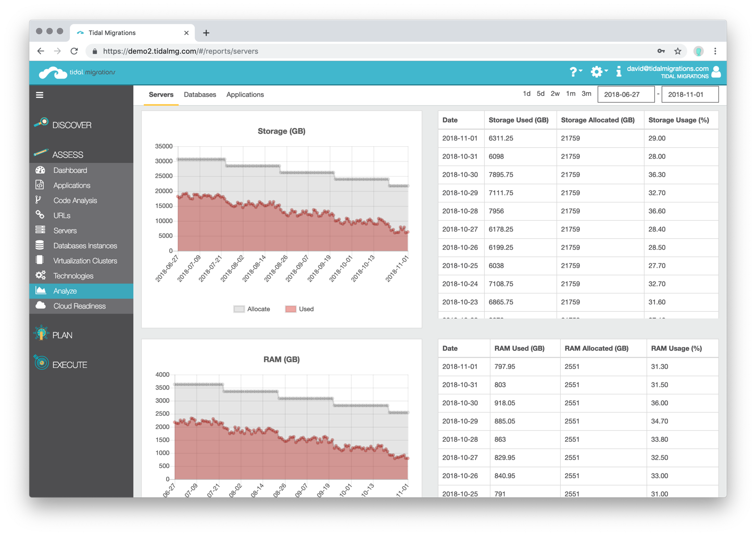Open the help question mark menu

[x=575, y=72]
